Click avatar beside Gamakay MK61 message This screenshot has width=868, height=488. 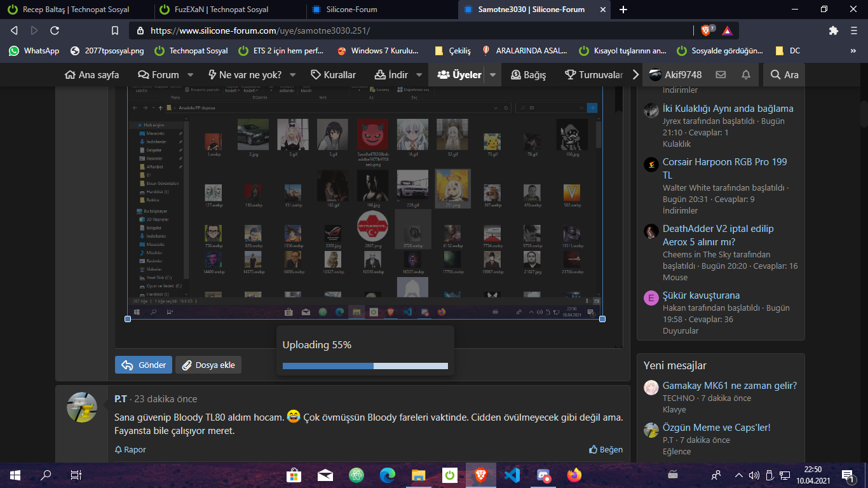click(x=651, y=388)
